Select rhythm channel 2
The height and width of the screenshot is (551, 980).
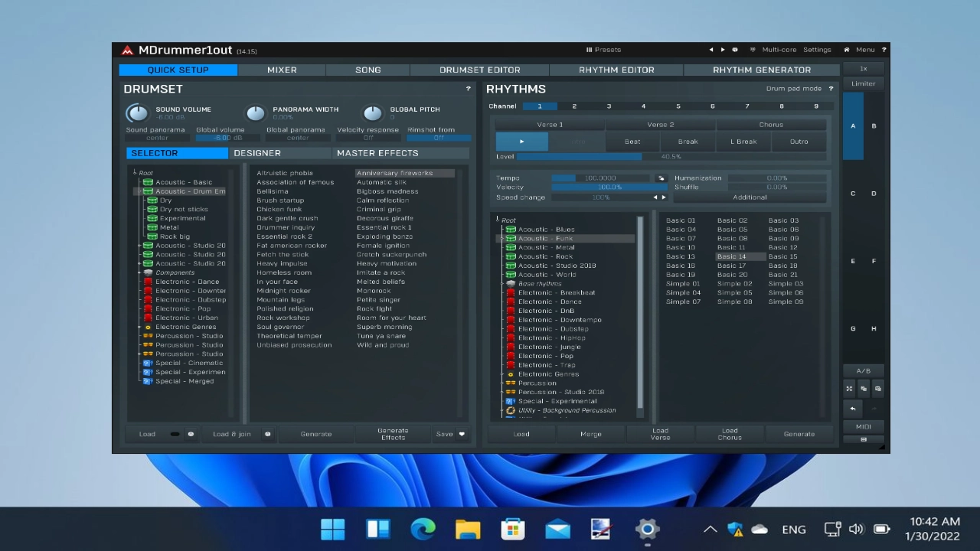[x=574, y=106]
